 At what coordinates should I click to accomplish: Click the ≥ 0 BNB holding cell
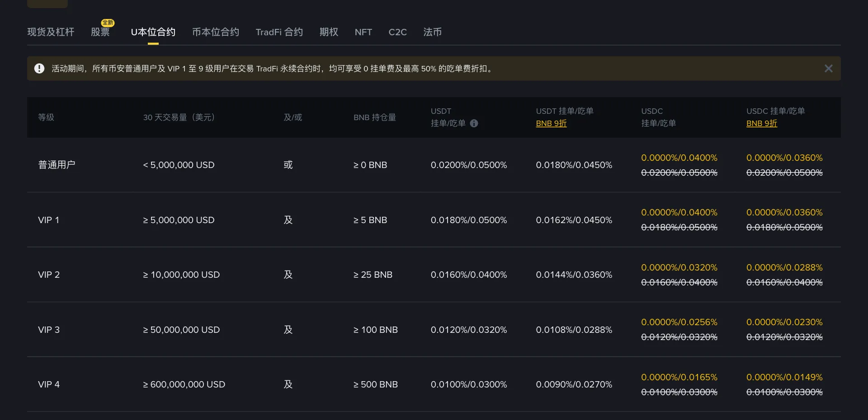click(370, 165)
